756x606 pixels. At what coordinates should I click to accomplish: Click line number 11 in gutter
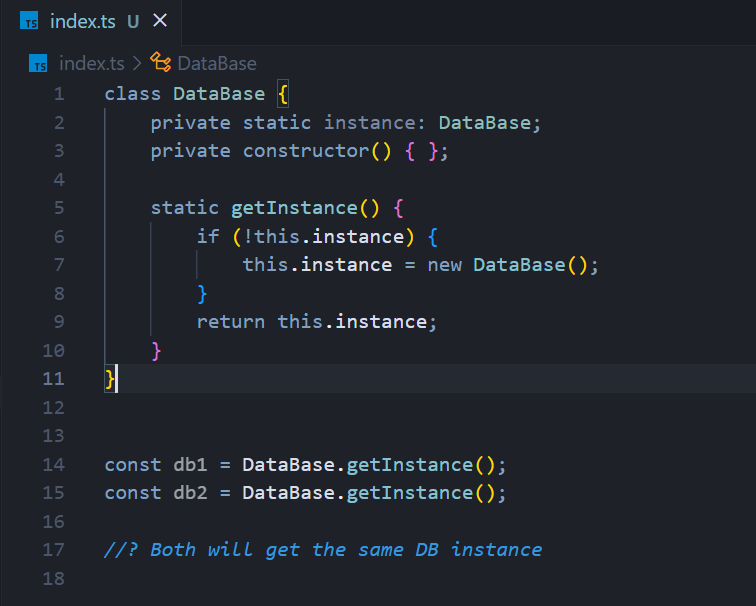(54, 379)
